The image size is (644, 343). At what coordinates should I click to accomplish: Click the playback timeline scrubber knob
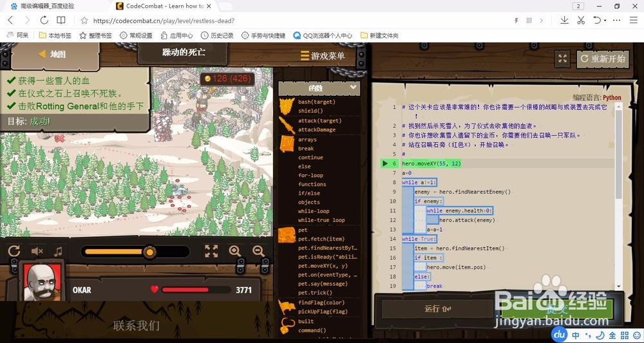150,252
